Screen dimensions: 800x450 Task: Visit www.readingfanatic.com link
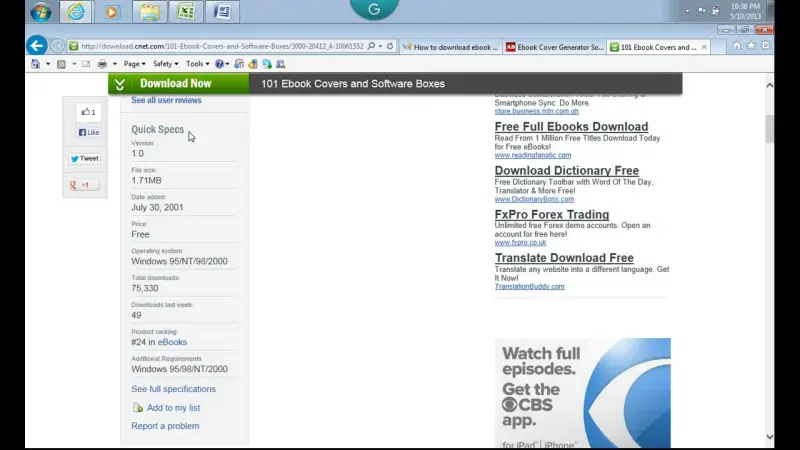(533, 155)
